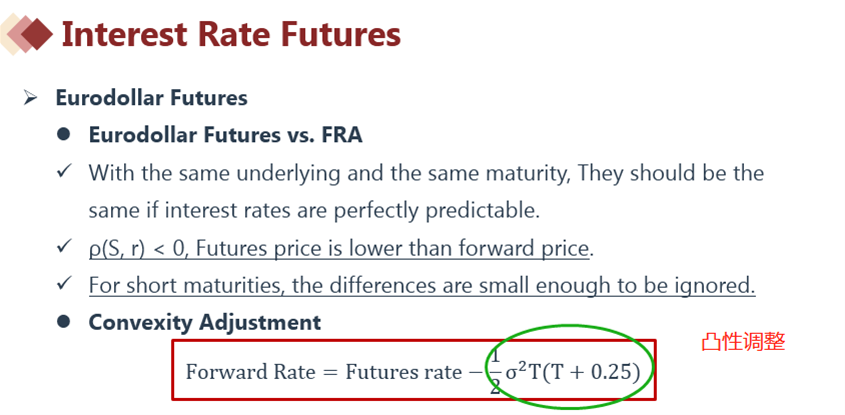845x415 pixels.
Task: Click the 'Interest Rate Futures' title
Action: (232, 34)
